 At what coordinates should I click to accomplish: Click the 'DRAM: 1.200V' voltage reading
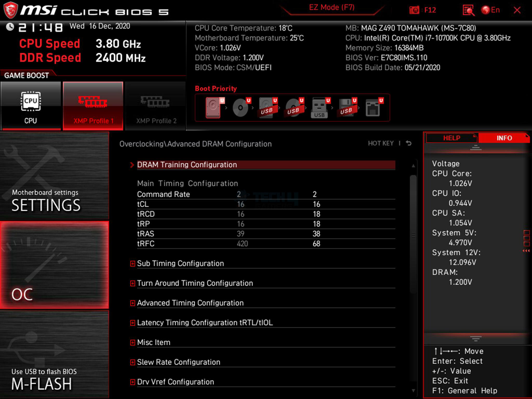(452, 277)
